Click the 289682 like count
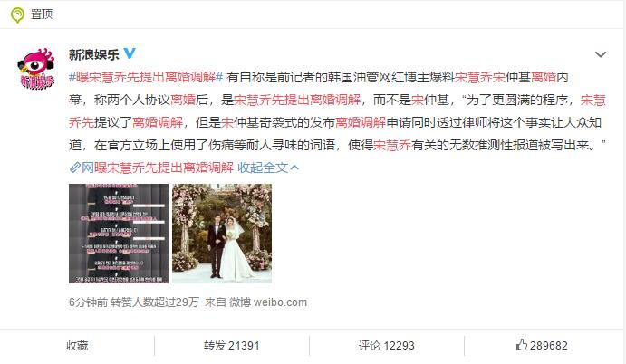Image resolution: width=626 pixels, height=364 pixels. [x=549, y=346]
